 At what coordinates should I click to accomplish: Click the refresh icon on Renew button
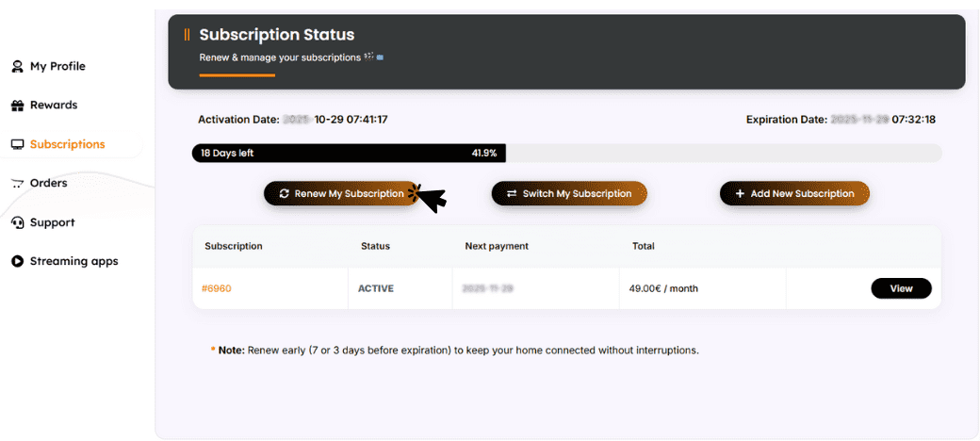point(284,194)
